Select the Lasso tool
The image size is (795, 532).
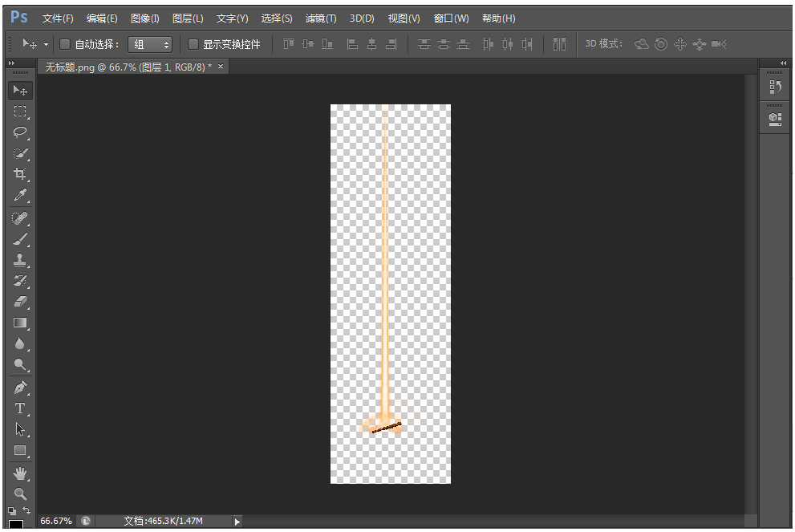point(20,132)
